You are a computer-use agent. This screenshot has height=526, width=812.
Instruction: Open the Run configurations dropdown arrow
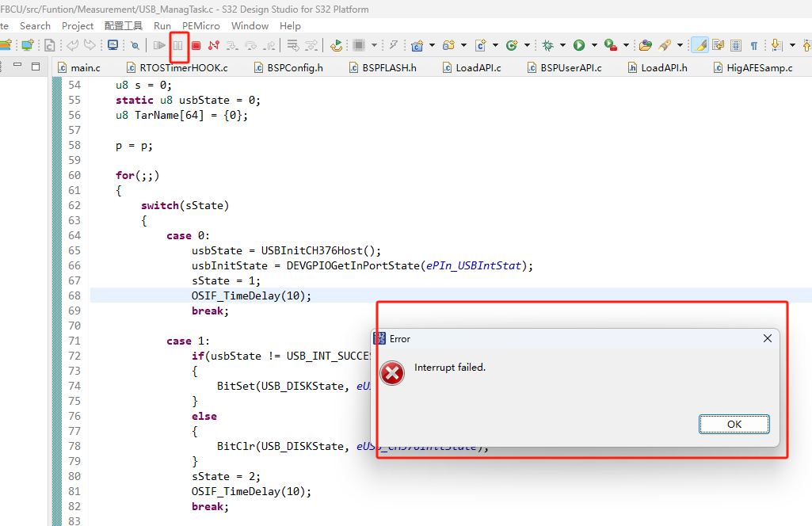pyautogui.click(x=594, y=45)
